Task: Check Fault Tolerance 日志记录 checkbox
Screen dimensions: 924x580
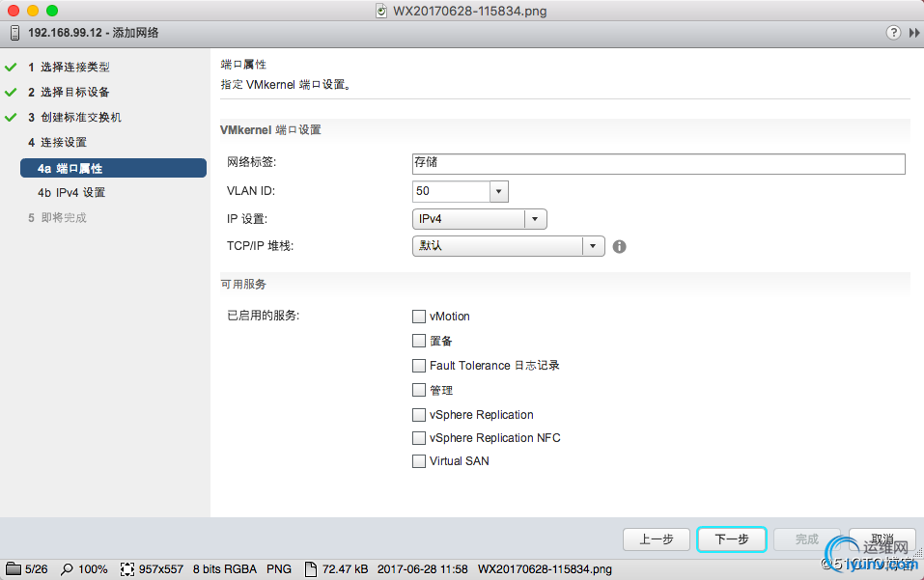Action: (419, 366)
